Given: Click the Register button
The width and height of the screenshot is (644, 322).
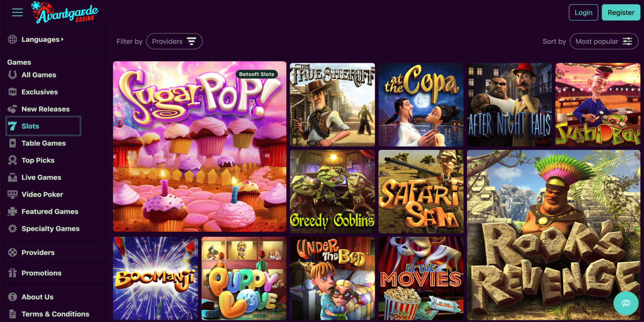Looking at the screenshot, I should [x=621, y=12].
